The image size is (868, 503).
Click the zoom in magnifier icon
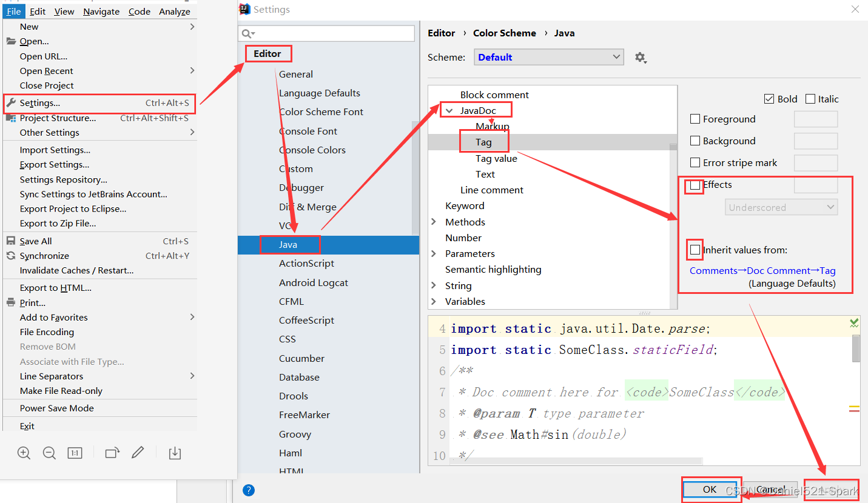(x=24, y=453)
